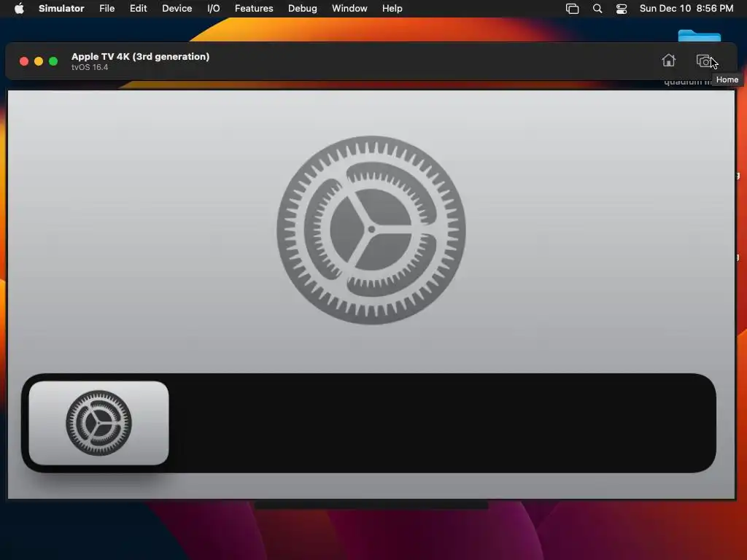
Task: Open the I/O menu
Action: [214, 9]
